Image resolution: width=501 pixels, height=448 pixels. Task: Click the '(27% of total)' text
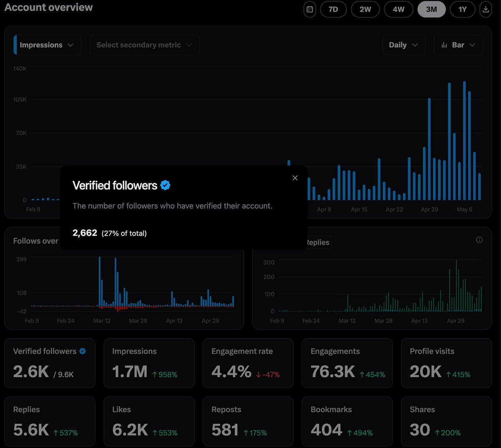point(124,233)
